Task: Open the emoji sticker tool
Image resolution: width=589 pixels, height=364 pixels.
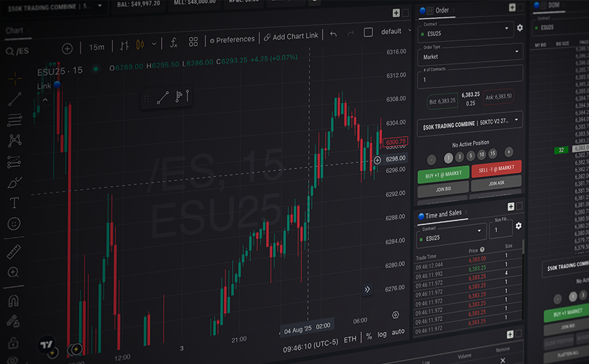Action: pyautogui.click(x=14, y=224)
